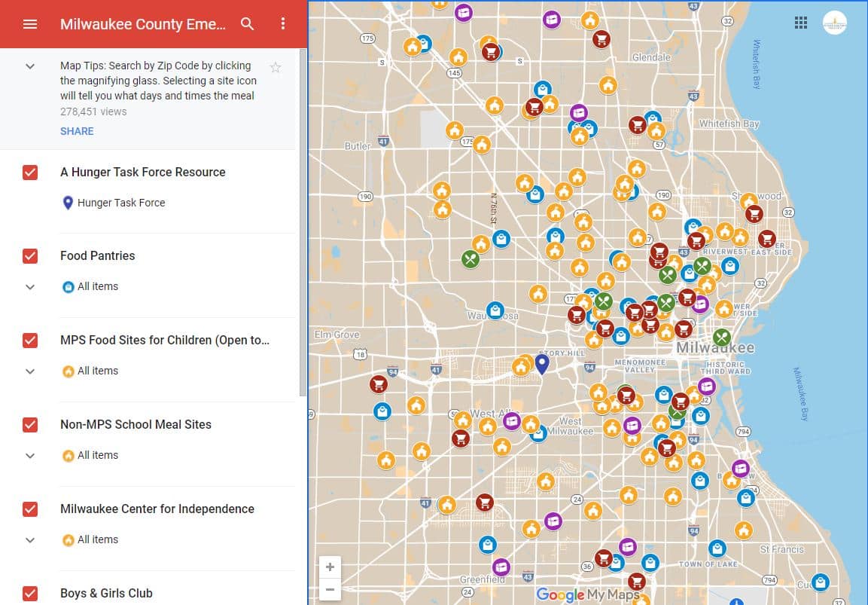
Task: Select orange marker left of Whitefish Bay label
Action: [x=656, y=131]
